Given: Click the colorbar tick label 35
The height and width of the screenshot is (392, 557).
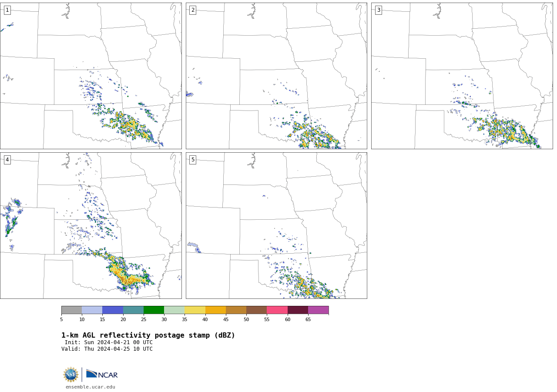Looking at the screenshot, I should tap(185, 320).
